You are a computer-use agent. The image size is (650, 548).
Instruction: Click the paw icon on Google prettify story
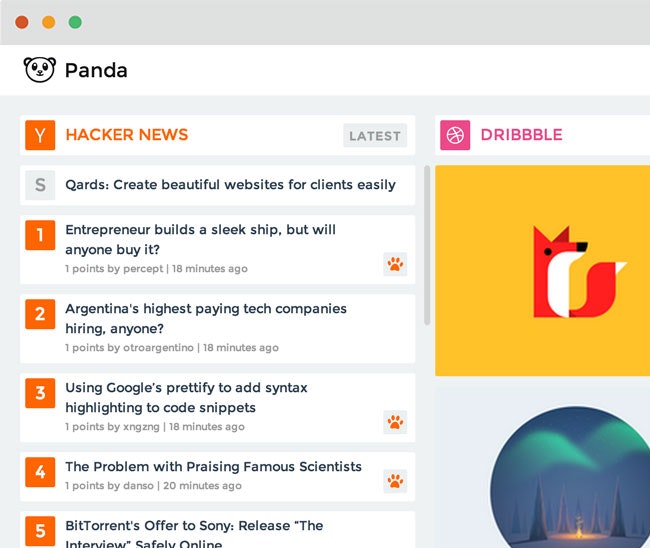pyautogui.click(x=395, y=422)
